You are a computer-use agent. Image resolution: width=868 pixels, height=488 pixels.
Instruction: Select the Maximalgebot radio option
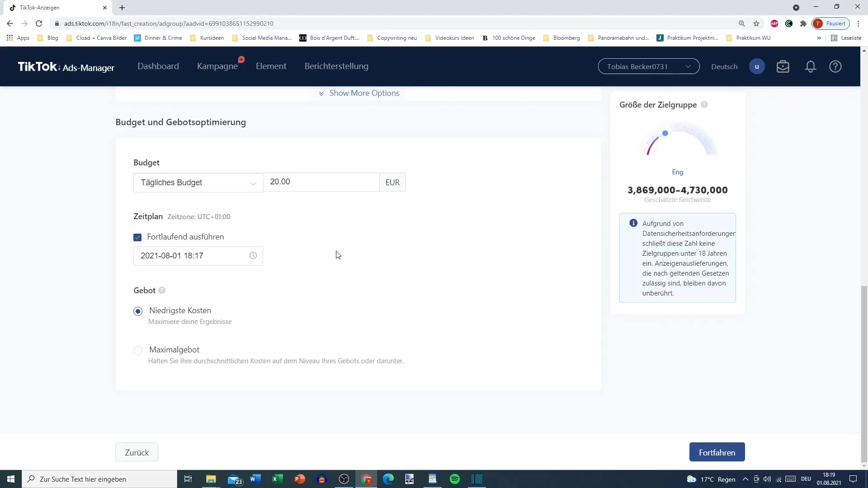[138, 351]
